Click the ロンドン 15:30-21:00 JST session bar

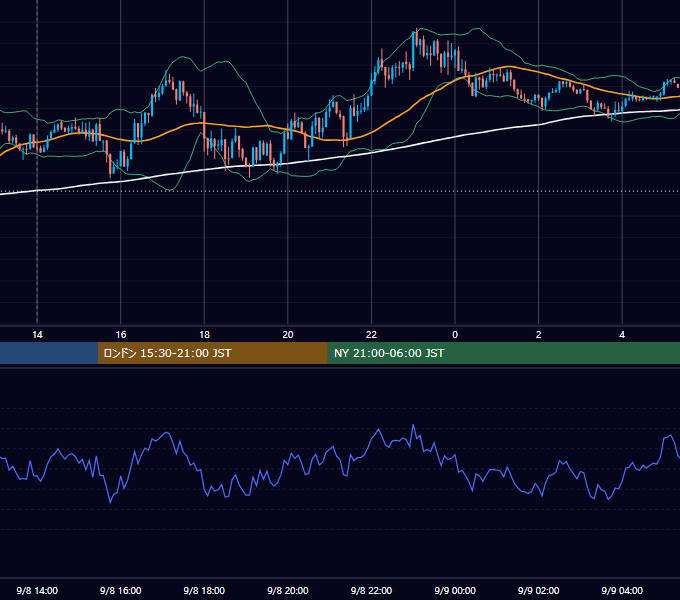click(x=212, y=353)
